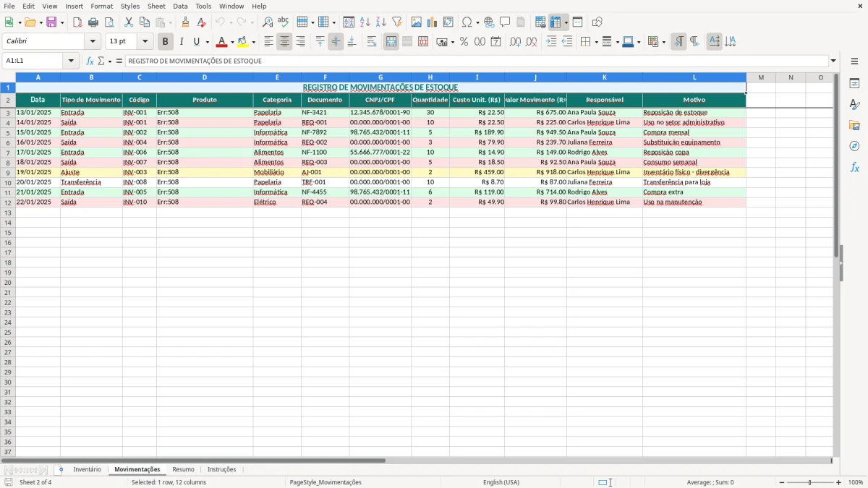Screen dimensions: 868x488
Task: Switch to the Inventário sheet tab
Action: (x=88, y=470)
